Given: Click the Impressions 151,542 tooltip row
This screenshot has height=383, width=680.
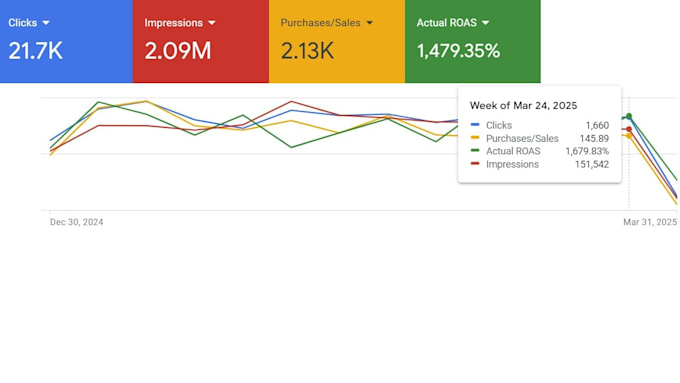Looking at the screenshot, I should point(540,164).
